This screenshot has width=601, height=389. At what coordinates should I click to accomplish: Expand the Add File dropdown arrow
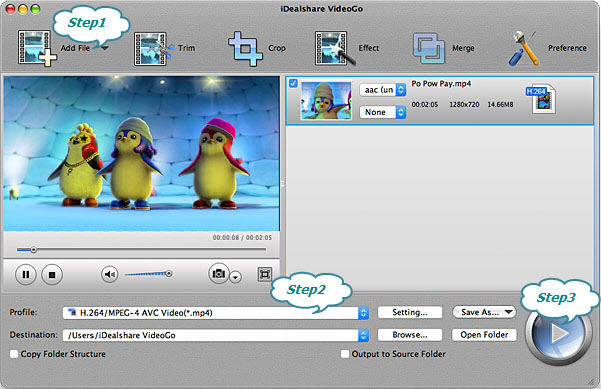tap(105, 48)
